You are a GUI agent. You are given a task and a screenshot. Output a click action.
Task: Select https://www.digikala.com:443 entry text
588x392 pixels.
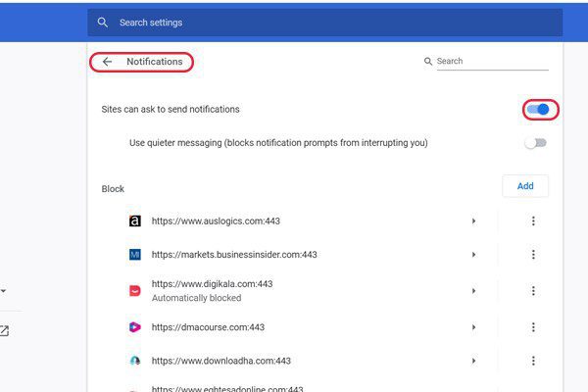tap(212, 284)
